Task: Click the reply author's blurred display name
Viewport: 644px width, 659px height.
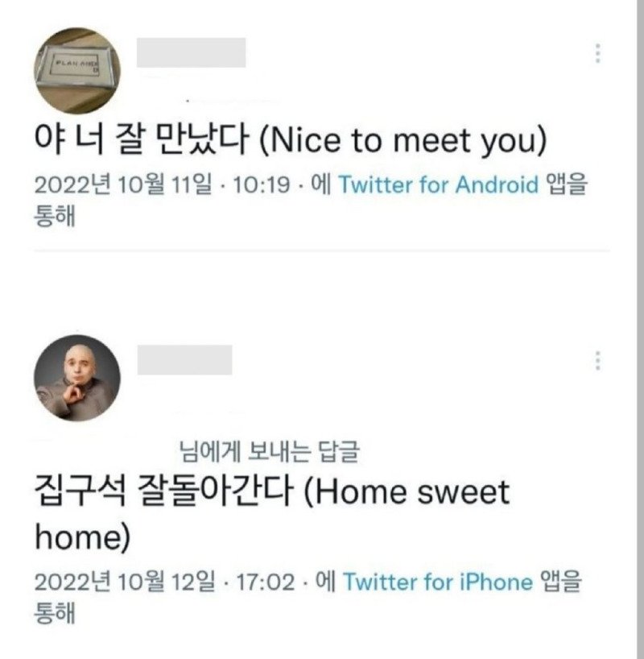Action: [x=184, y=360]
